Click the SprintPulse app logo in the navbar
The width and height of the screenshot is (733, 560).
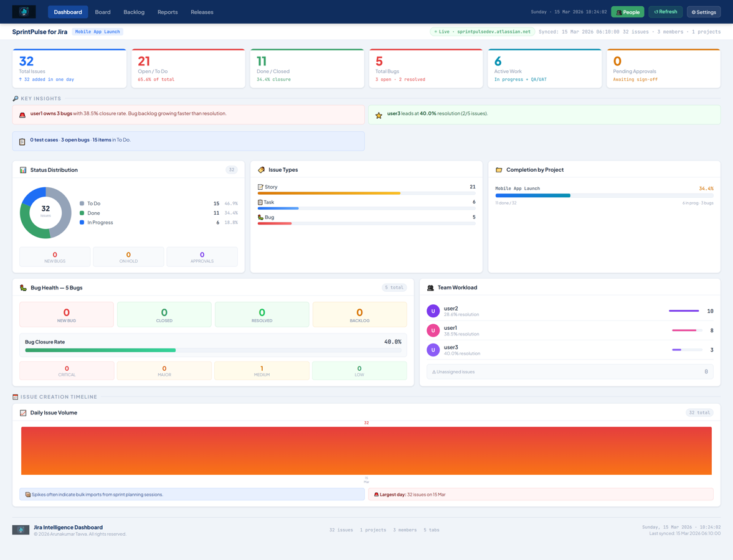click(23, 11)
